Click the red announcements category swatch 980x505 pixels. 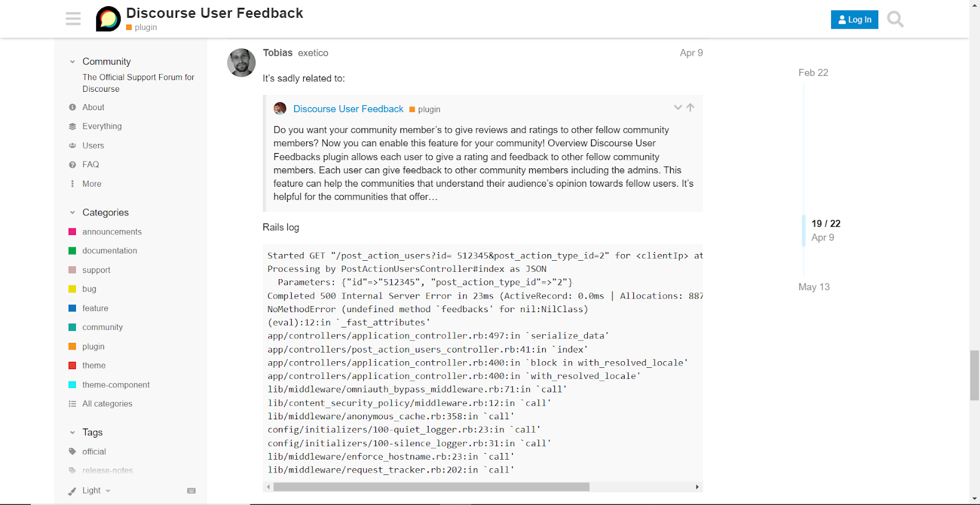point(72,232)
